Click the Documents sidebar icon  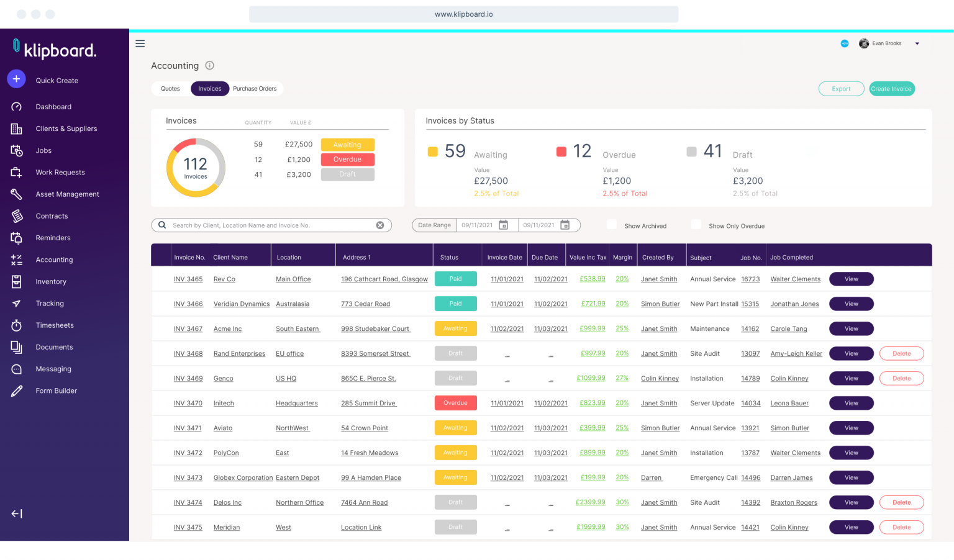pyautogui.click(x=17, y=347)
